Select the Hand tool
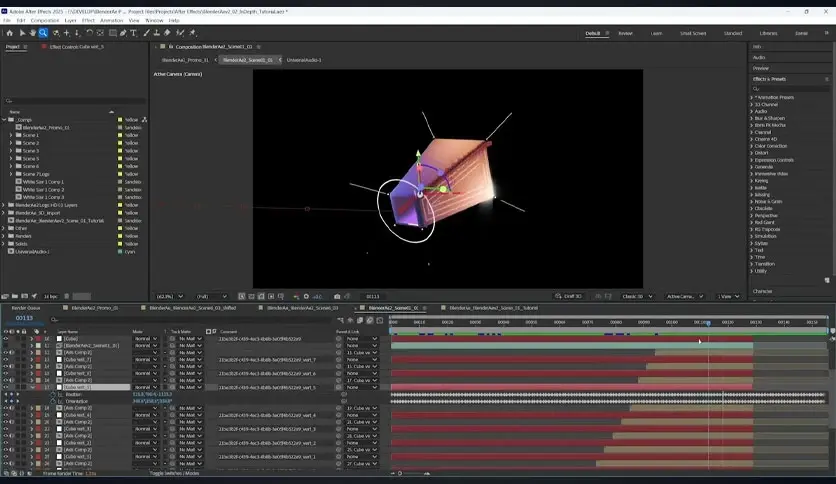The height and width of the screenshot is (484, 836). coord(33,33)
